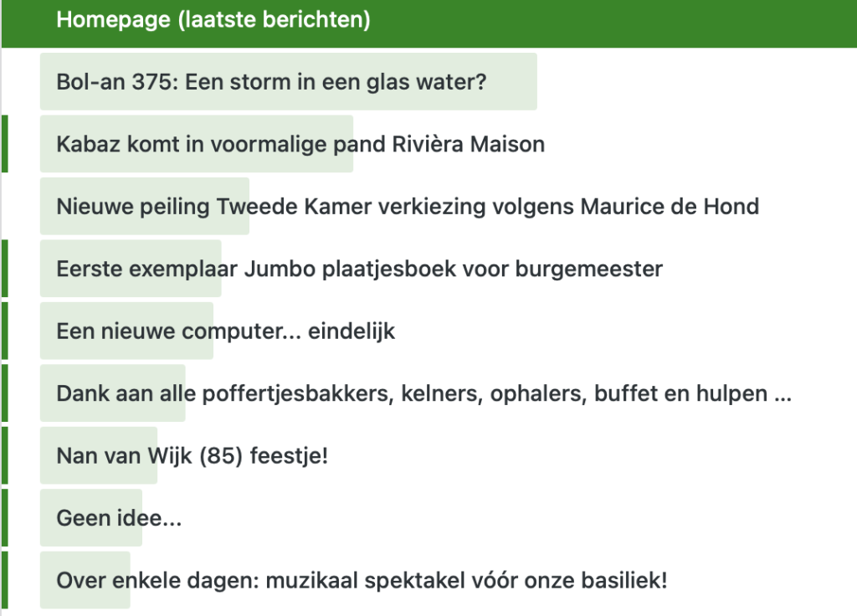857x616 pixels.
Task: Open the Bol-an 375 storm article
Action: click(271, 82)
